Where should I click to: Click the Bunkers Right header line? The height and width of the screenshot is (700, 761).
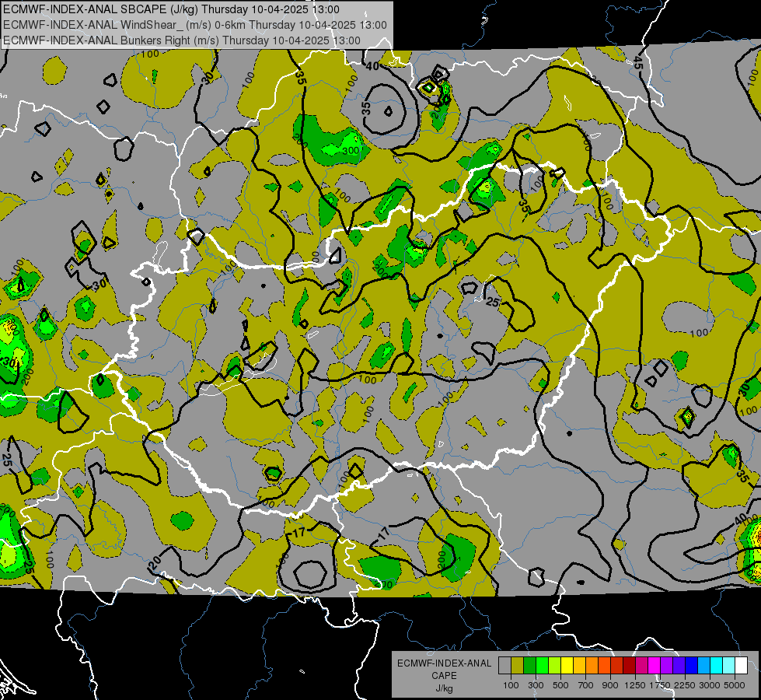coord(182,40)
